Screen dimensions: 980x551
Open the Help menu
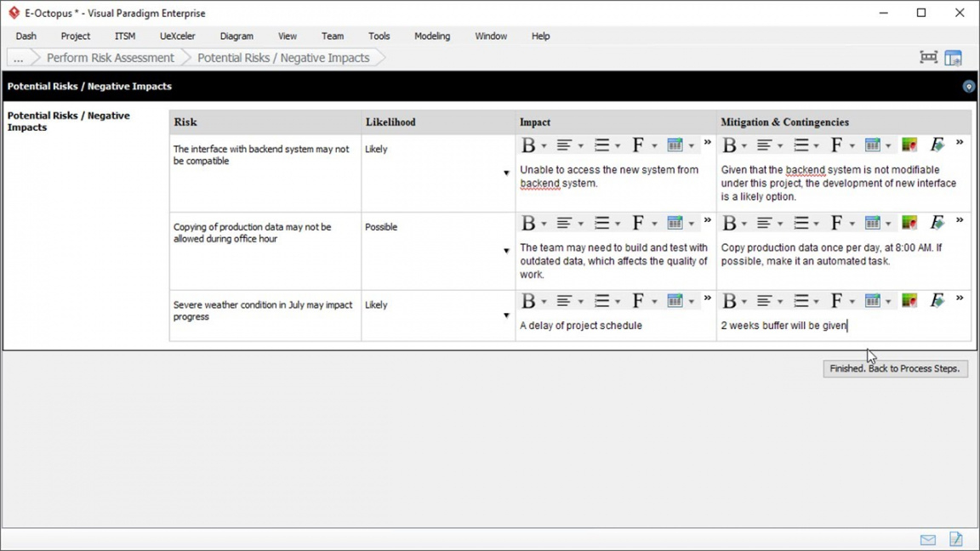(541, 37)
